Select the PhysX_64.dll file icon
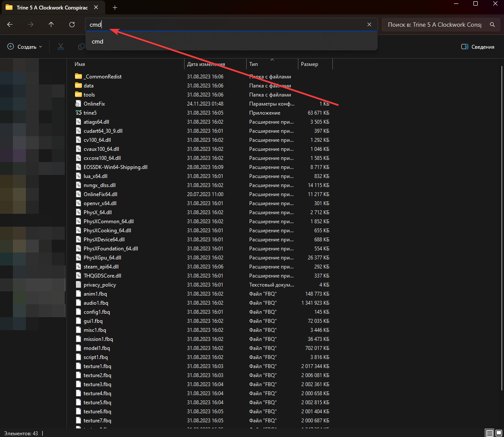 (x=78, y=212)
